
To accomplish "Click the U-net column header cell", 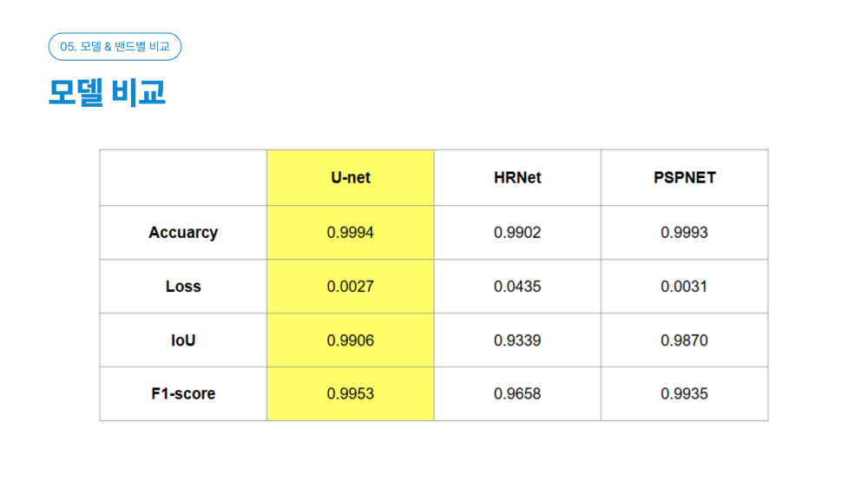I will tap(351, 178).
